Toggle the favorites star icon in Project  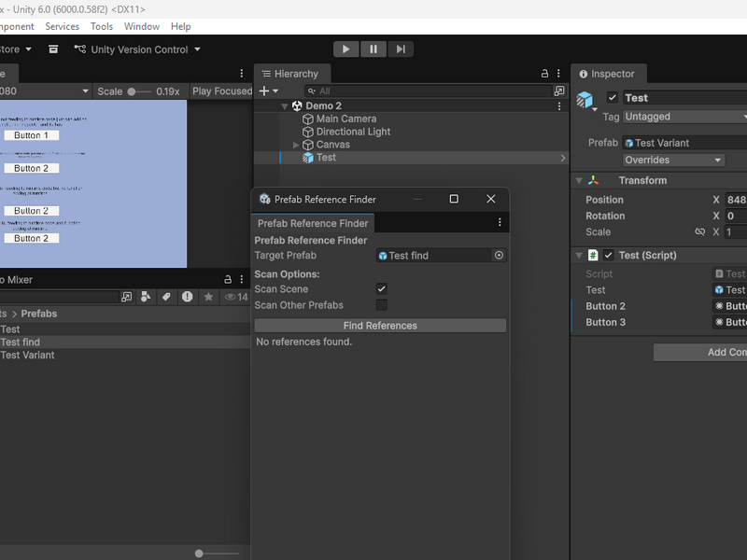point(208,297)
